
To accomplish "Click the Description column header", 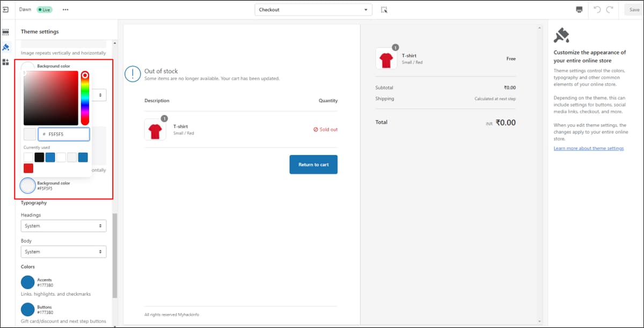I will [157, 100].
